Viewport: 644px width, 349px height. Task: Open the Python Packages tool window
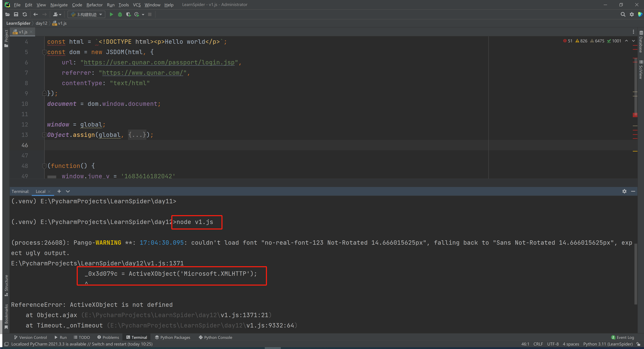172,337
